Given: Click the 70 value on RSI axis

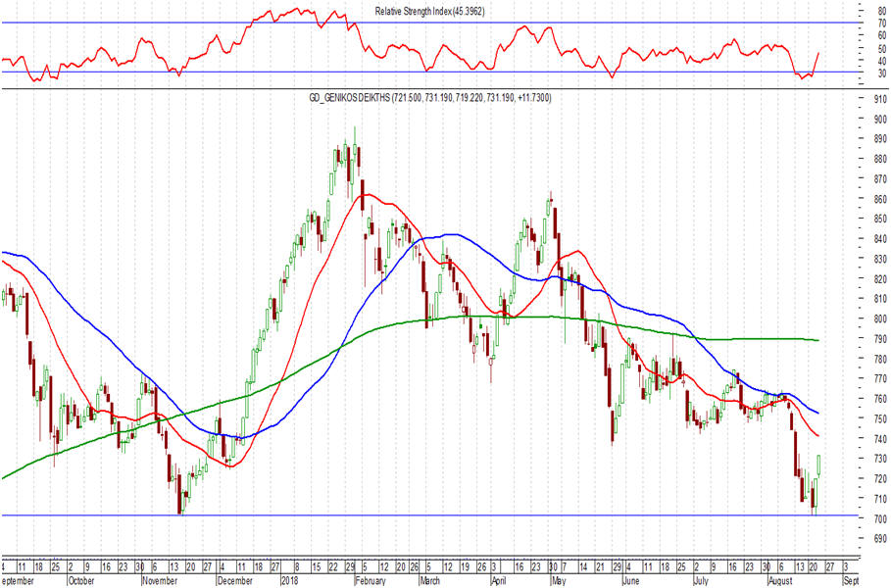Looking at the screenshot, I should click(x=882, y=24).
